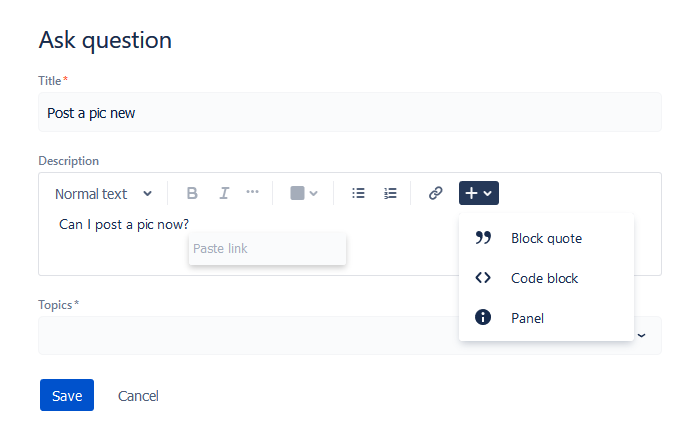Toggle bold formatting in the description editor
The width and height of the screenshot is (681, 422).
pyautogui.click(x=192, y=193)
